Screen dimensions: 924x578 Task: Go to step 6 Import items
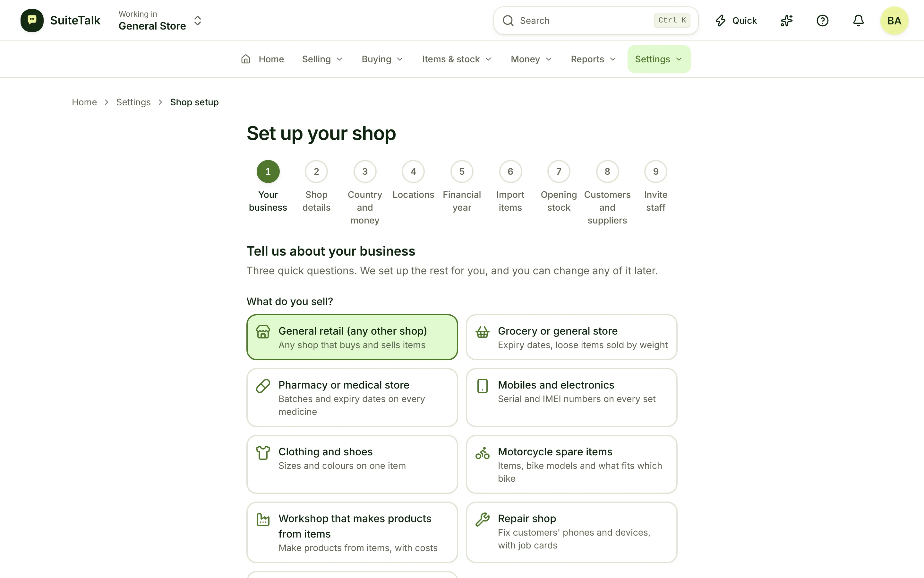510,187
